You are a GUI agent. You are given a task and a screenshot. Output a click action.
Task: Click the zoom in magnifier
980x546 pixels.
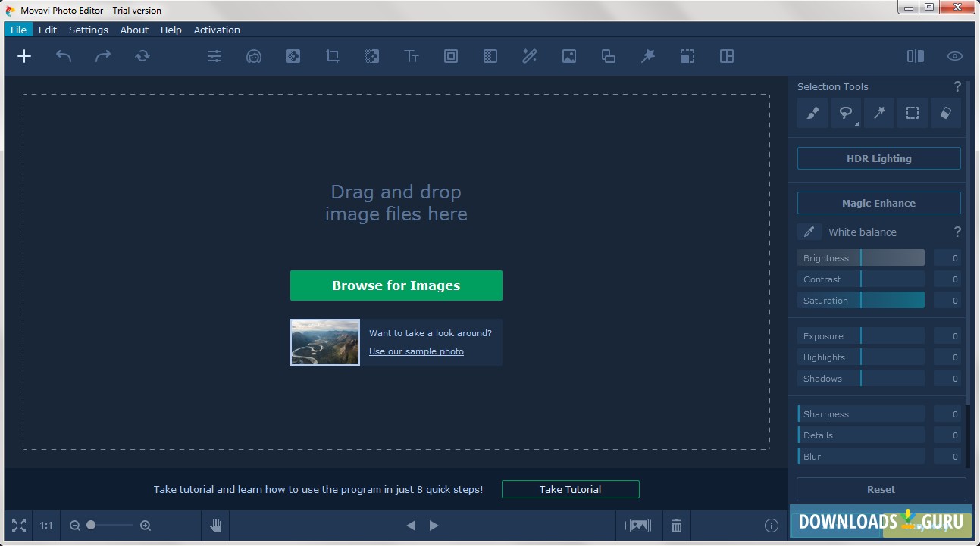[x=146, y=526]
